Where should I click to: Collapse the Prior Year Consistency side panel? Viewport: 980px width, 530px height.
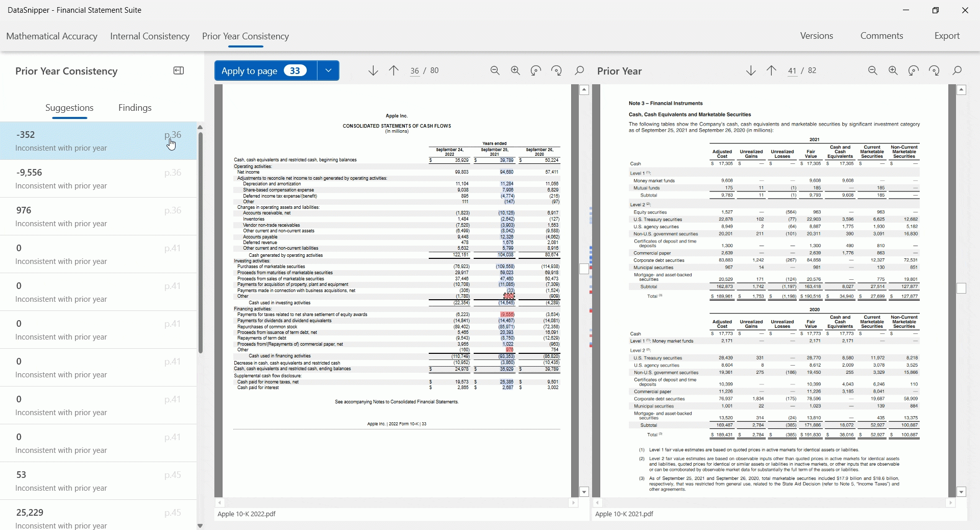pyautogui.click(x=179, y=70)
